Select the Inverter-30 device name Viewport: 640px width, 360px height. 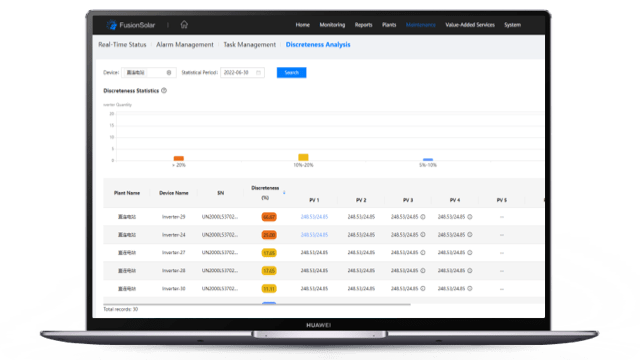pos(173,289)
